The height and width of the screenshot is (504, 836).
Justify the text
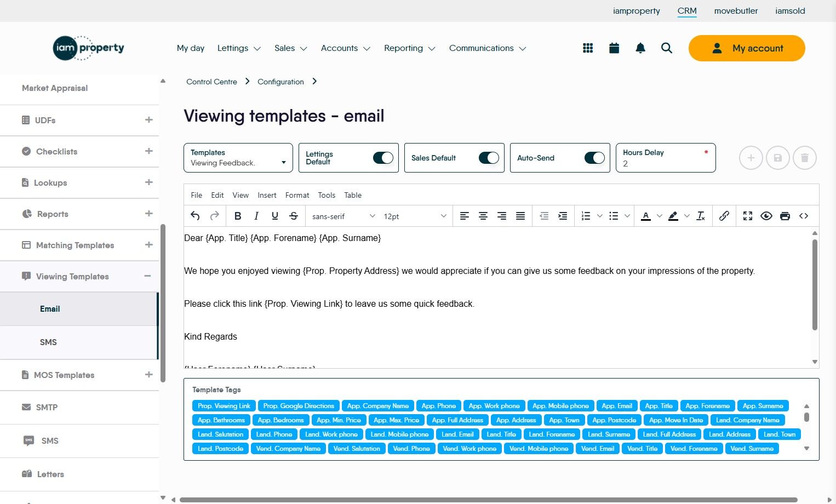click(x=520, y=216)
